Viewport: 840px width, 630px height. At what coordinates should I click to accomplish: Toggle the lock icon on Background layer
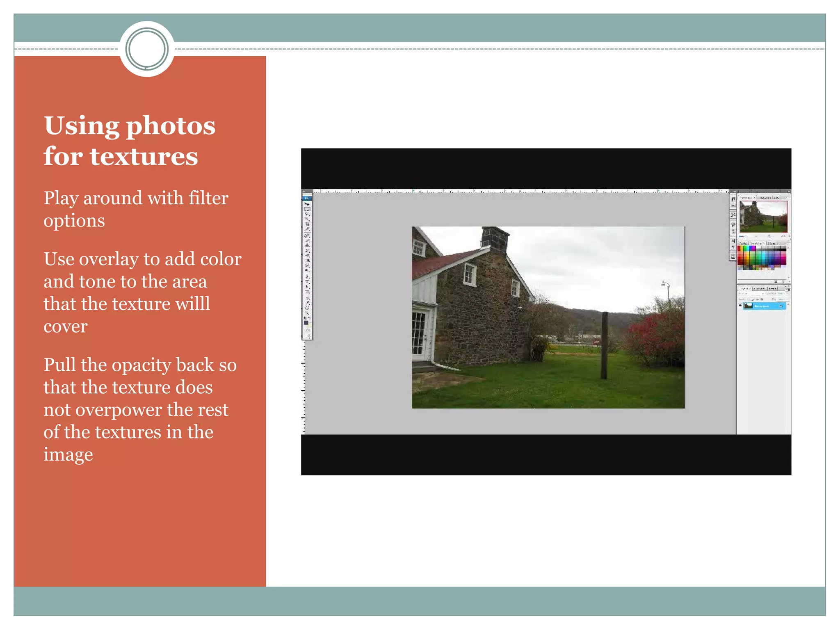pyautogui.click(x=781, y=306)
